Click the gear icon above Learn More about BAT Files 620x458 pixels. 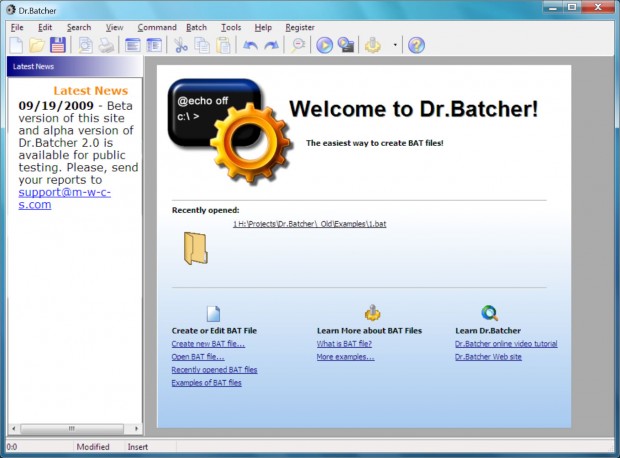click(x=372, y=312)
